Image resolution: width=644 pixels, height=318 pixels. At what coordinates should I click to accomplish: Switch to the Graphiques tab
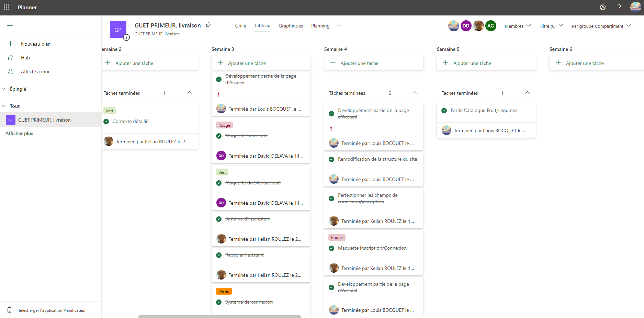click(291, 26)
